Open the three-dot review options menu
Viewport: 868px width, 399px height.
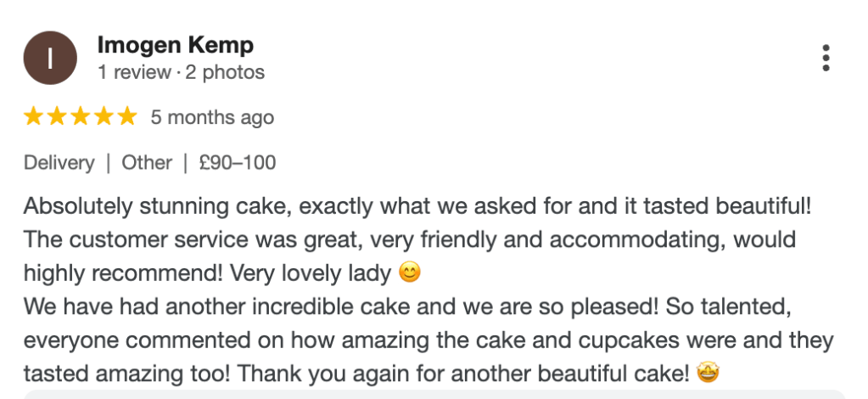click(x=826, y=58)
